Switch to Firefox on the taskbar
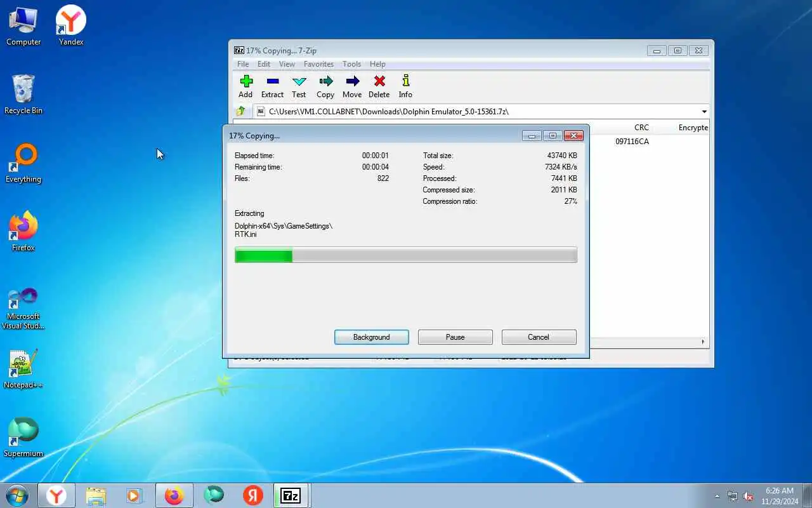This screenshot has height=508, width=812. pyautogui.click(x=174, y=495)
